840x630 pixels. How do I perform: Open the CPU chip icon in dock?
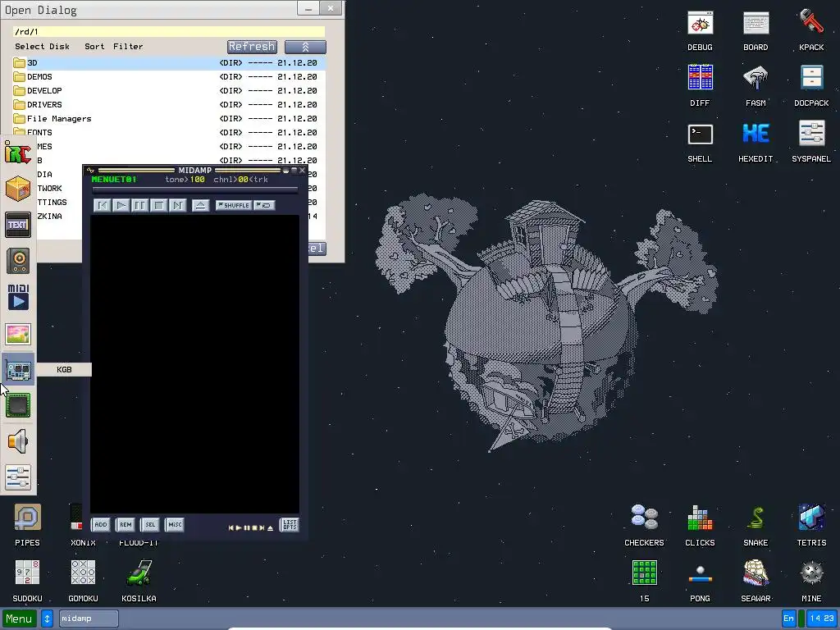tap(18, 405)
